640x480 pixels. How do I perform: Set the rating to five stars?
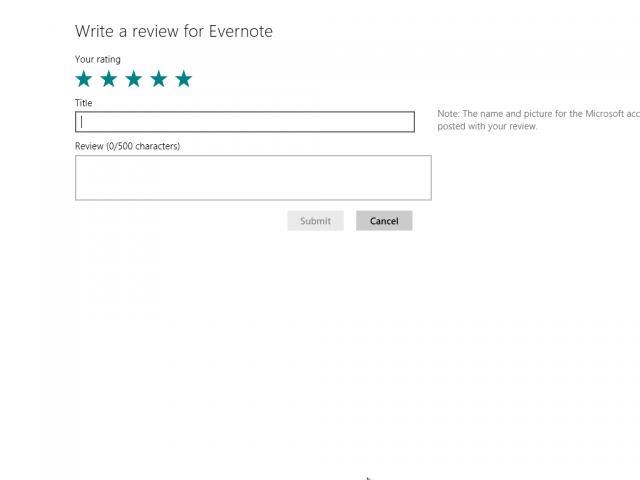(183, 79)
